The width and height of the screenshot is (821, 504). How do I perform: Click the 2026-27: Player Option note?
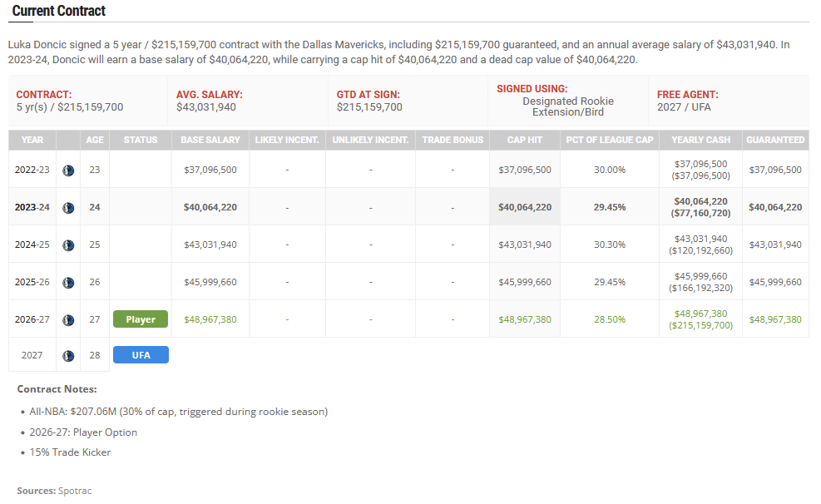tap(83, 432)
